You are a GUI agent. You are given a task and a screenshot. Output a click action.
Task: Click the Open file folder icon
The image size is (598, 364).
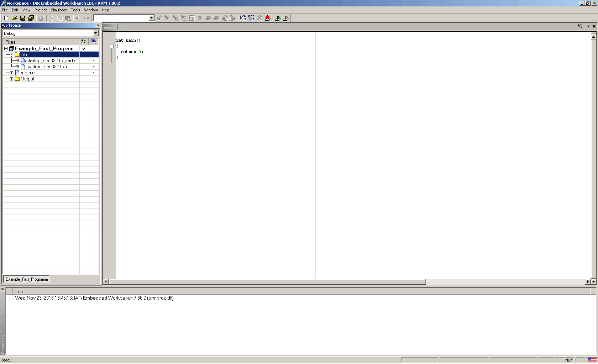pos(14,18)
